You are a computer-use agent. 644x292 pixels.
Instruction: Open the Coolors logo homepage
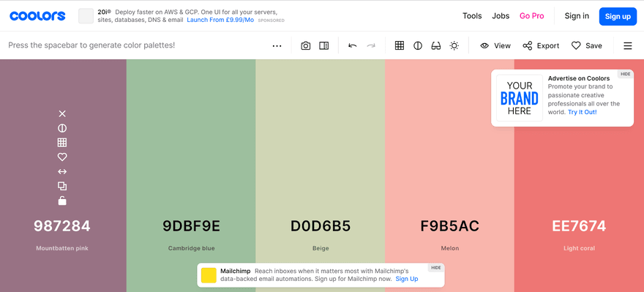click(37, 16)
